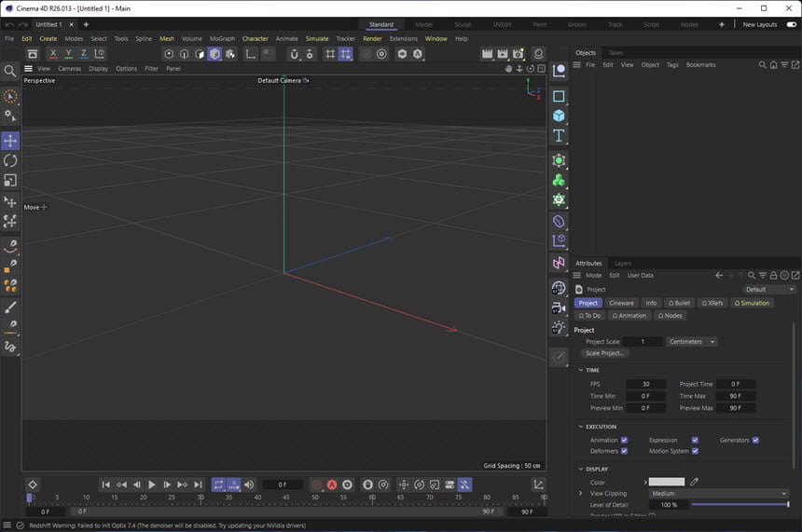
Task: Click the FPS input field
Action: pyautogui.click(x=645, y=384)
